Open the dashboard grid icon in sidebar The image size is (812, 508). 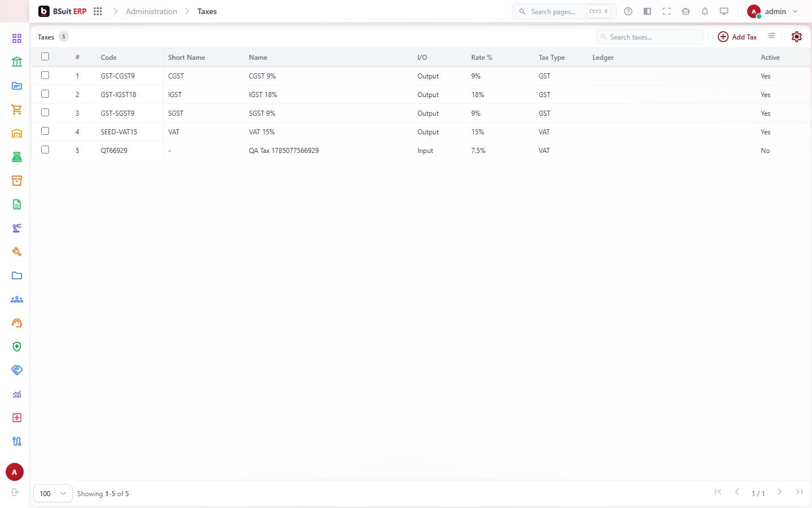click(17, 38)
